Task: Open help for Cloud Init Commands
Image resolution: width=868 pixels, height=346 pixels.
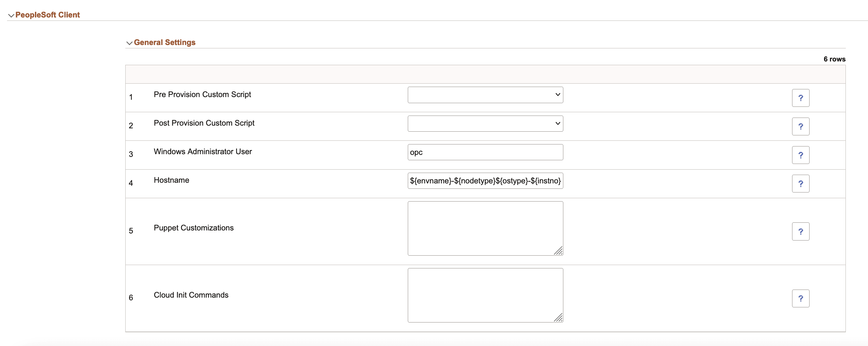Action: (801, 298)
